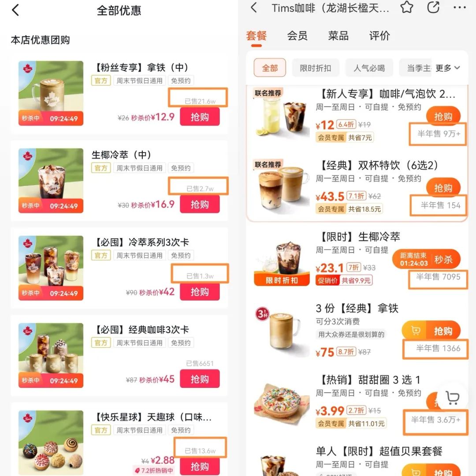Tap 抢购 for 新人专享咖啡/气泡饮
The width and height of the screenshot is (476, 476).
[443, 116]
